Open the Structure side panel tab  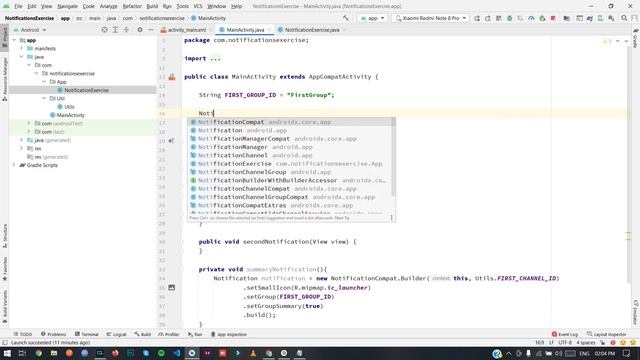pos(5,236)
